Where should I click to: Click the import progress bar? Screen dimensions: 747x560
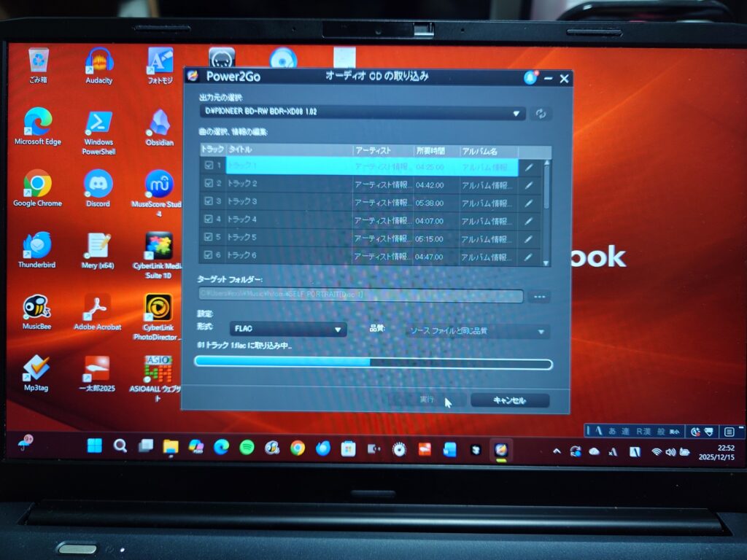pos(373,363)
